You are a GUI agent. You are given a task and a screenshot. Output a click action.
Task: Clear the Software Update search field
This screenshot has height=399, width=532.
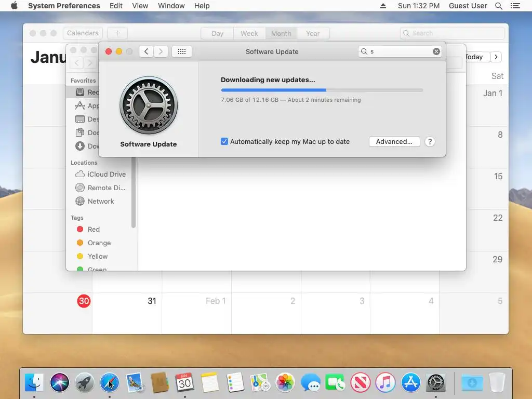coord(436,51)
